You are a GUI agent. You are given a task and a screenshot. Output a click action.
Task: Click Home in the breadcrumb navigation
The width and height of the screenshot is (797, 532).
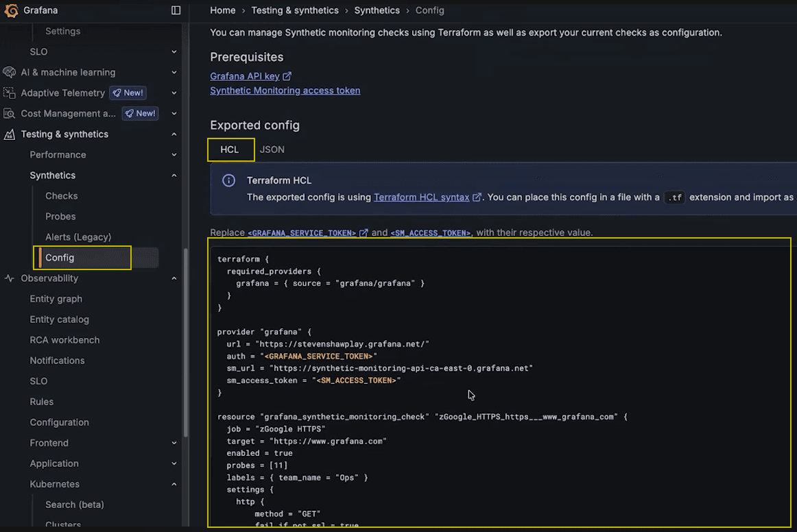[x=222, y=10]
